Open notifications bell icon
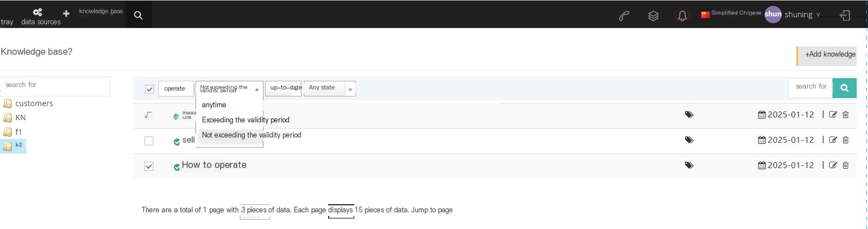This screenshot has width=868, height=229. 682,16
